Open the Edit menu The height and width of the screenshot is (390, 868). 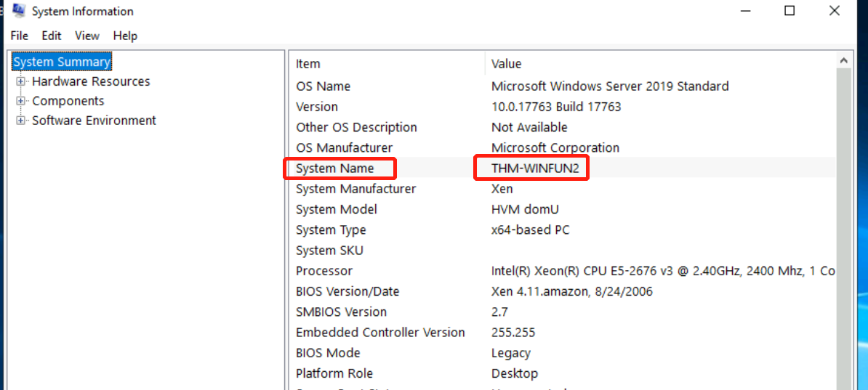[51, 36]
